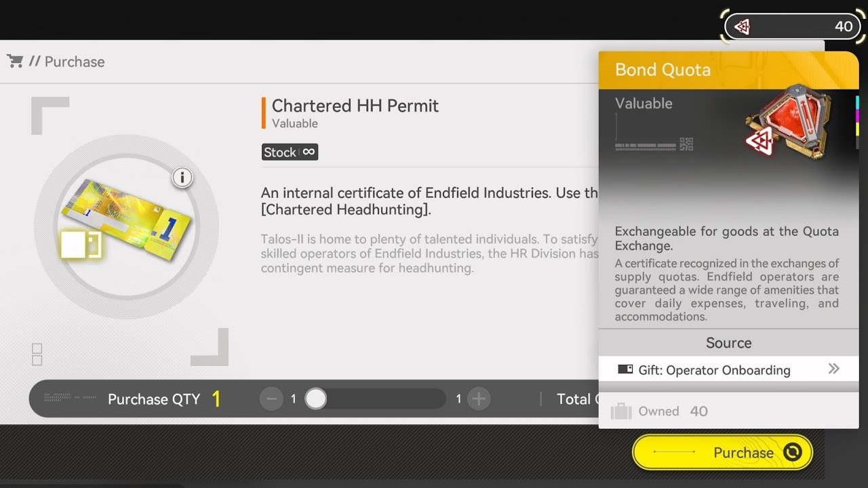Click the "Exchangeable for goods" description text
The width and height of the screenshot is (868, 488).
pyautogui.click(x=727, y=239)
